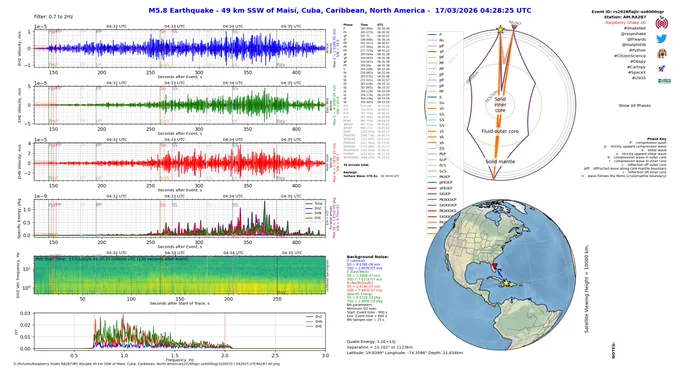The image size is (680, 369).
Task: Click the blue EHZ velocity waveform plot
Action: (180, 49)
